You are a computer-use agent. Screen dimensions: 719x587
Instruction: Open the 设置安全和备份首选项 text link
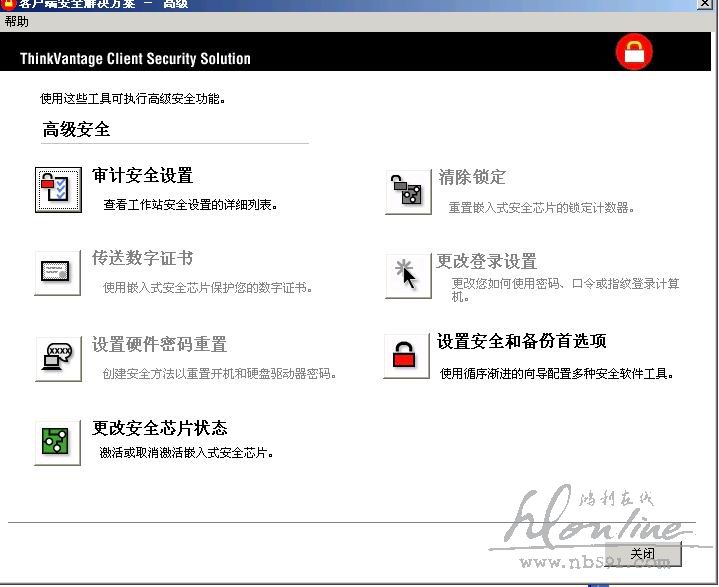point(522,342)
